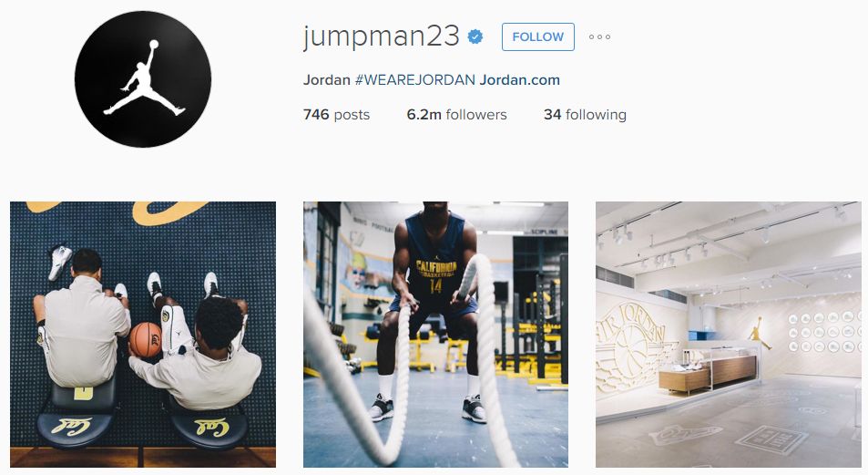Viewport: 868px width, 475px height.
Task: View the 746 posts count
Action: tap(336, 115)
